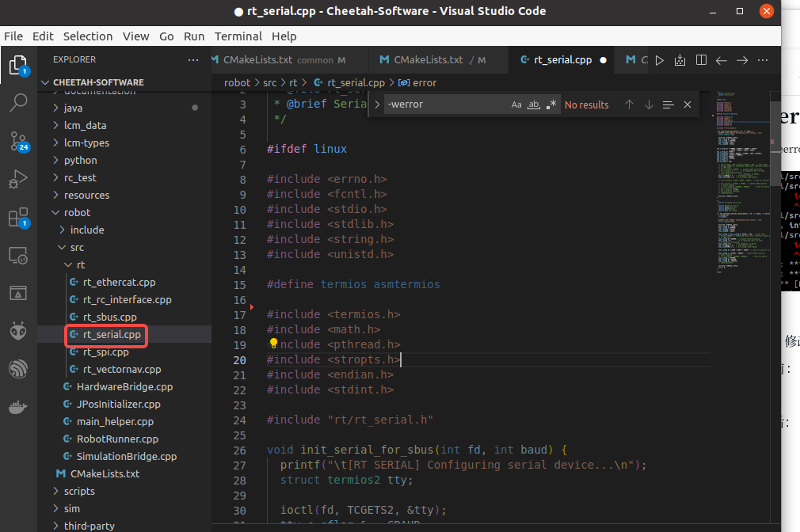Open the Run and Debug view
Image resolution: width=800 pixels, height=532 pixels.
(18, 179)
